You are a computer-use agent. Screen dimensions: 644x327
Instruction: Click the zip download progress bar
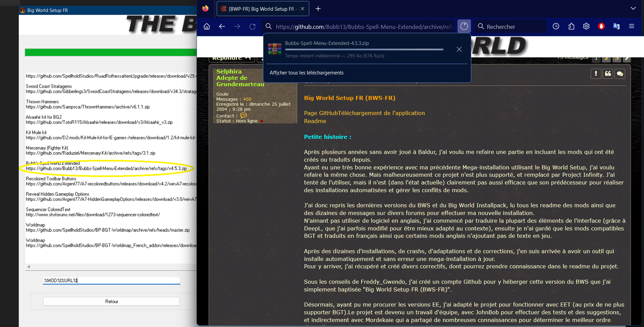click(364, 50)
